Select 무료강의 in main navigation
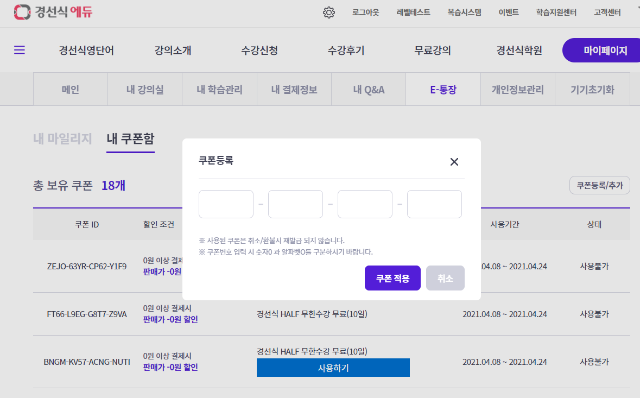The image size is (640, 398). pyautogui.click(x=432, y=50)
